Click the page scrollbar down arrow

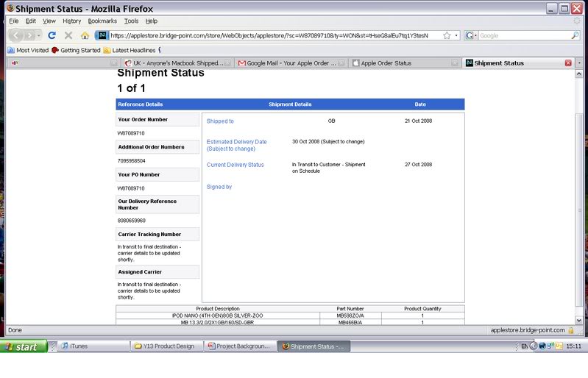579,321
